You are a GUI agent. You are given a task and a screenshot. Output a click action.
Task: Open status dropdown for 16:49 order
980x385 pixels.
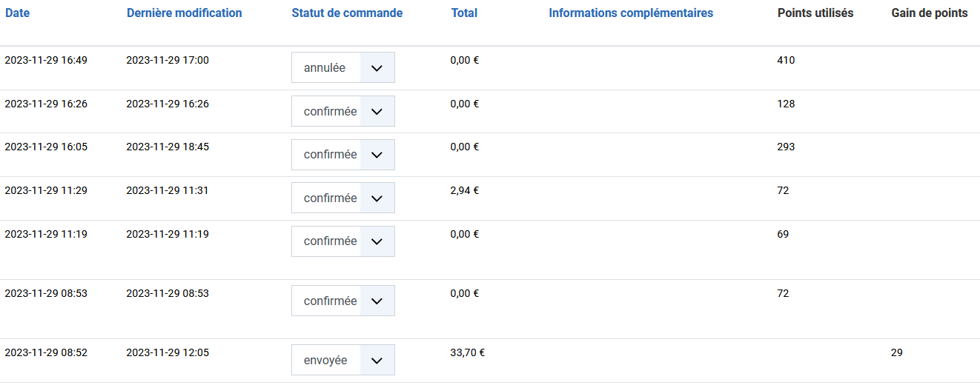342,67
